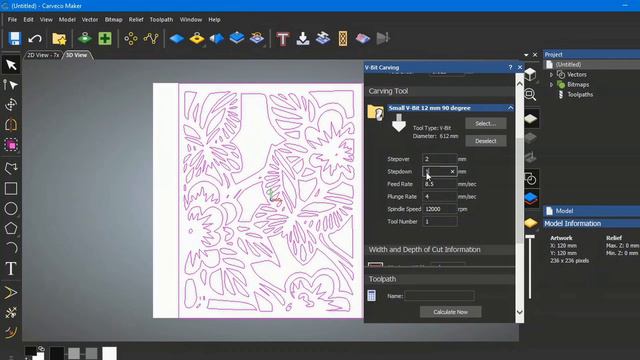Select the Polygon pentagon tool
The image size is (640, 360).
click(x=11, y=229)
